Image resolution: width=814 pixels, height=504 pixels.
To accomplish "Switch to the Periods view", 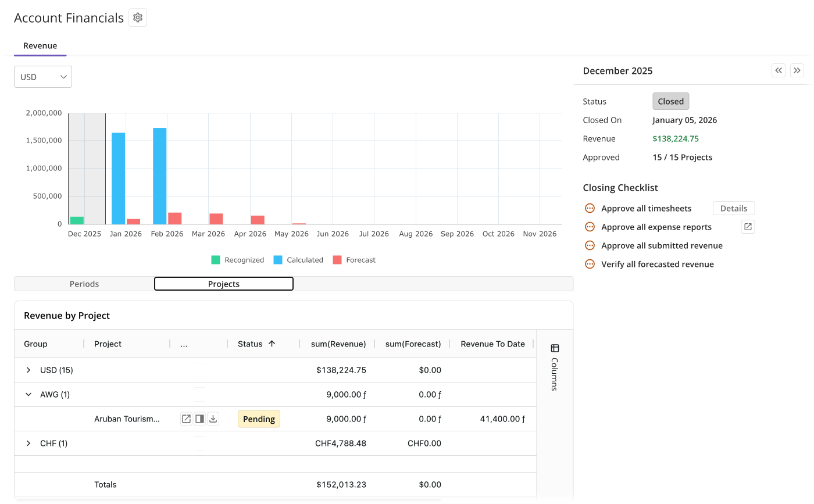I will tap(84, 284).
